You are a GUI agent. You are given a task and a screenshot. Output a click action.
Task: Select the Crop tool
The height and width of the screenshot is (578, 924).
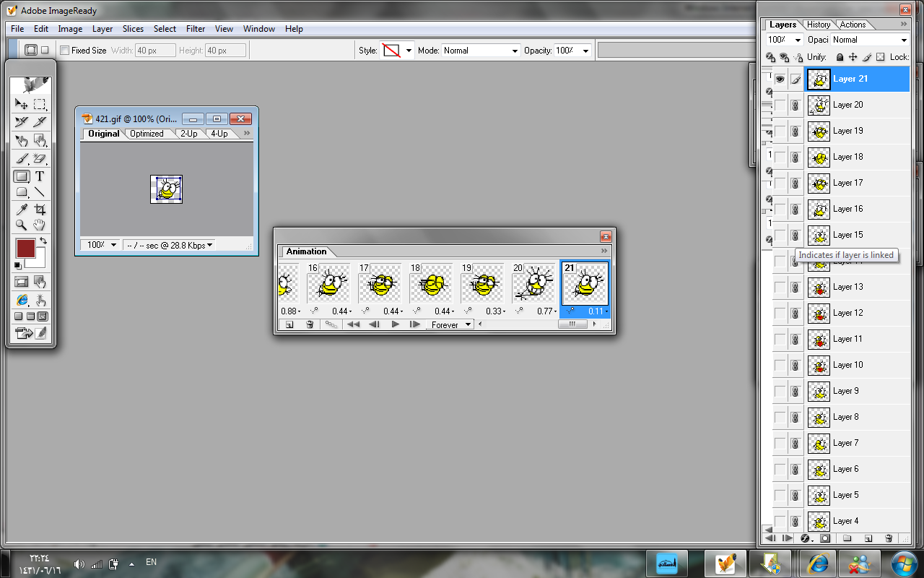[x=40, y=210]
